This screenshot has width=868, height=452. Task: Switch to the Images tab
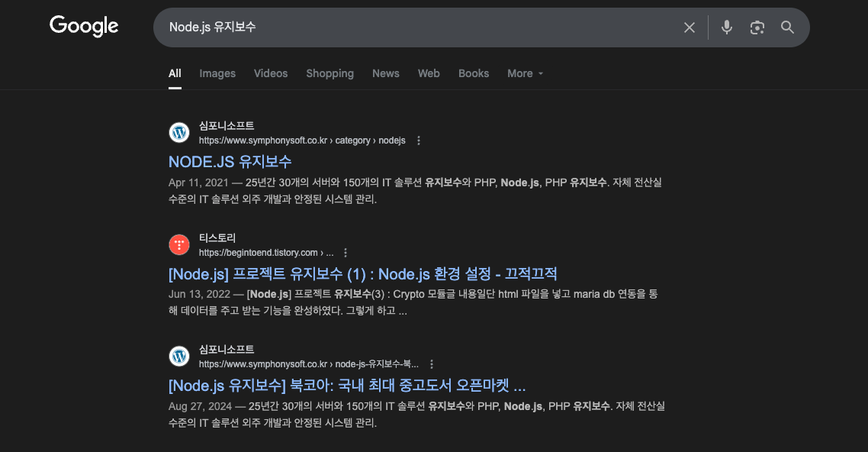point(217,73)
